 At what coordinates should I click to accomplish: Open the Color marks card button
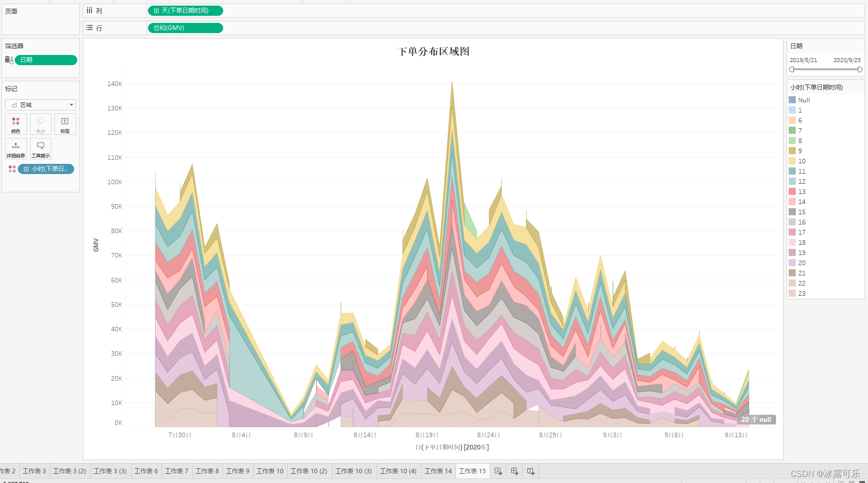coord(16,124)
